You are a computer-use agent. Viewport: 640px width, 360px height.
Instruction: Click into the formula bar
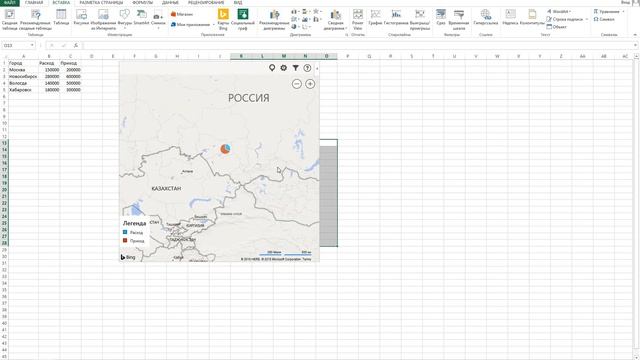click(x=357, y=45)
